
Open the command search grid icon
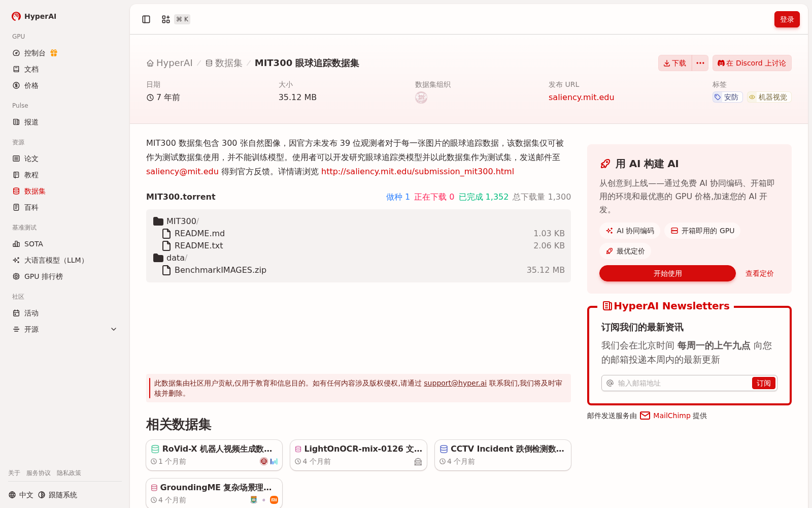(x=166, y=19)
